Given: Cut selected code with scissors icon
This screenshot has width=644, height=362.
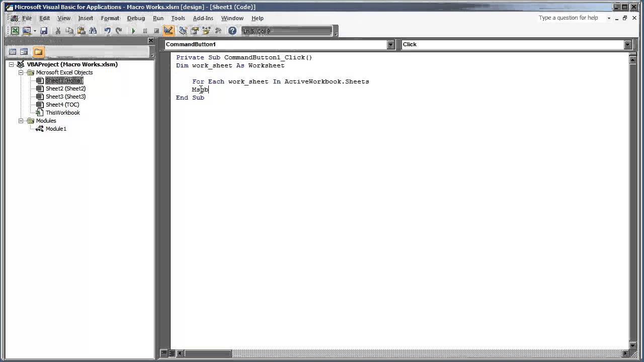Looking at the screenshot, I should 58,31.
